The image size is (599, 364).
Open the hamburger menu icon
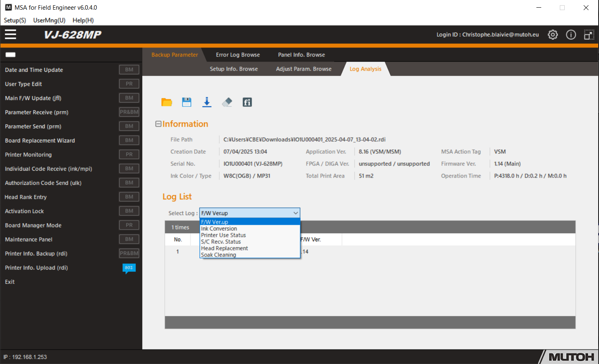pyautogui.click(x=11, y=35)
